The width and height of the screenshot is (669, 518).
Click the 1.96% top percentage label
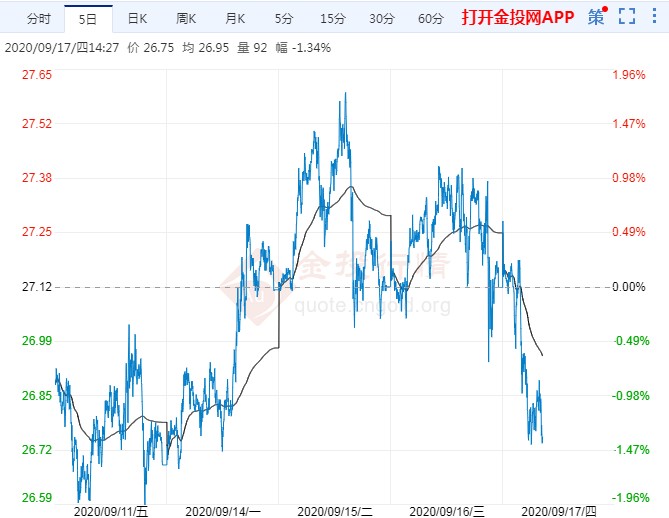(628, 75)
